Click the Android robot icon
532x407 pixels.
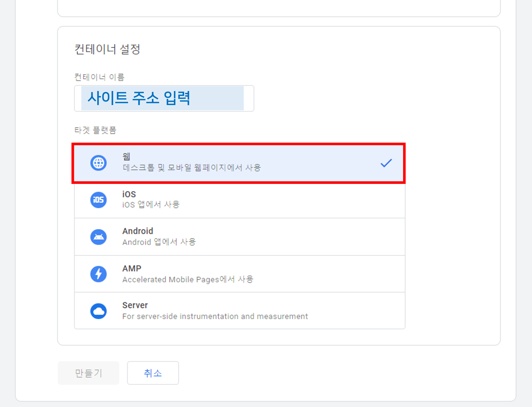[98, 237]
